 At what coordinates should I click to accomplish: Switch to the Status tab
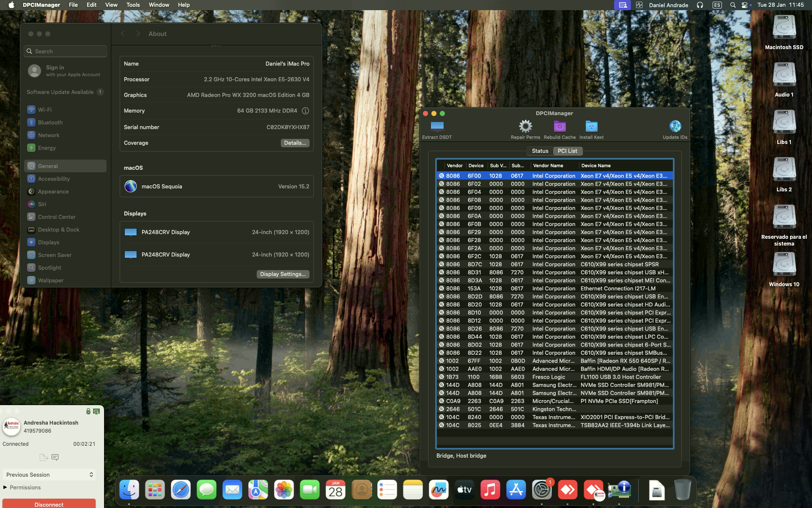(540, 151)
